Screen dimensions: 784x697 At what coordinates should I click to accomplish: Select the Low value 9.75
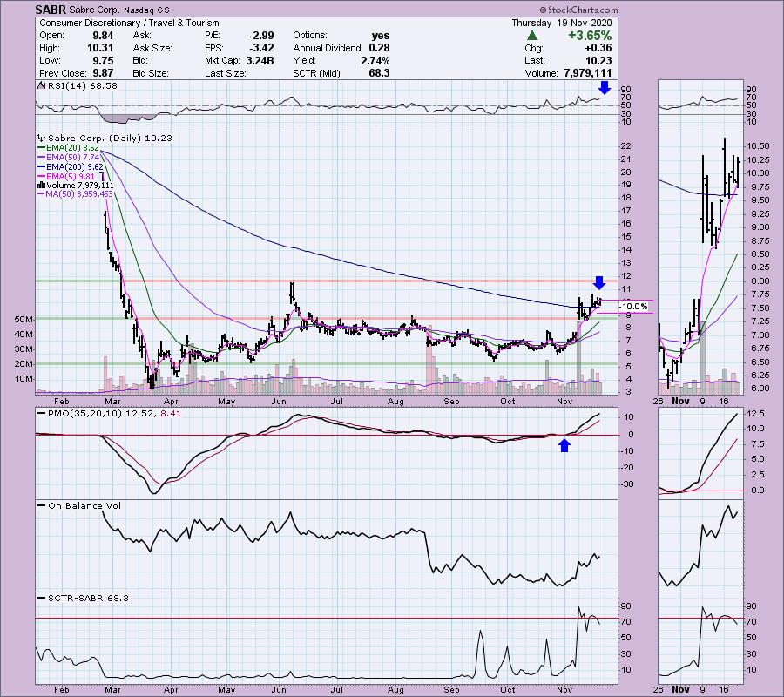103,60
